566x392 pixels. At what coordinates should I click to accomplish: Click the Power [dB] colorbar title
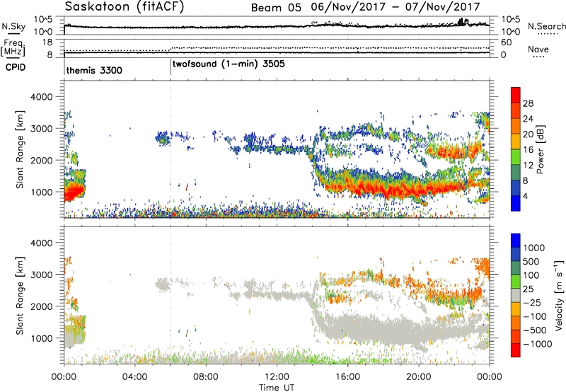point(541,149)
